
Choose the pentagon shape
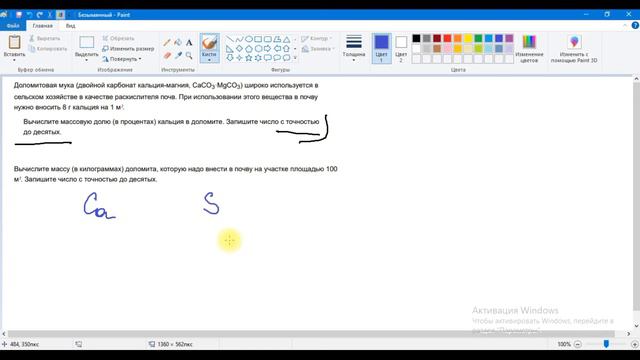[249, 49]
